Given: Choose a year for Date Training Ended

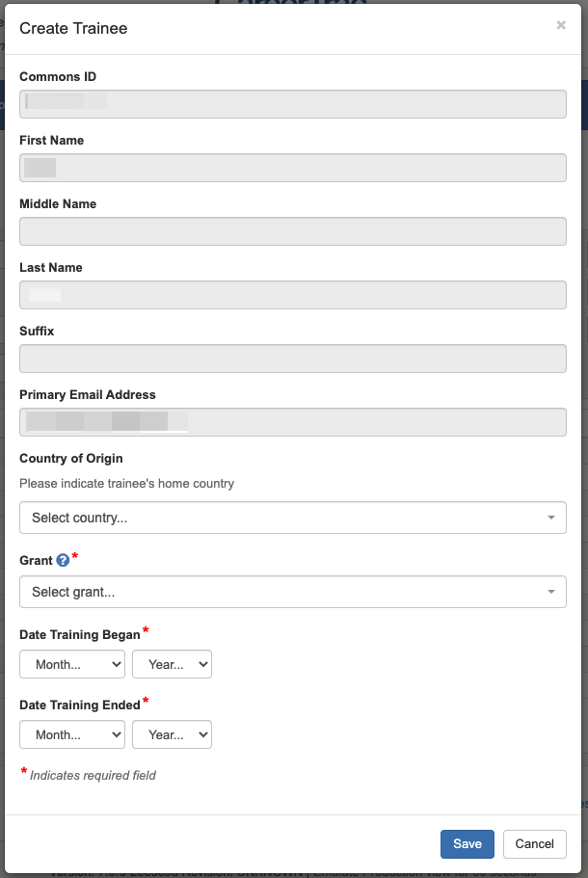Looking at the screenshot, I should [x=172, y=734].
